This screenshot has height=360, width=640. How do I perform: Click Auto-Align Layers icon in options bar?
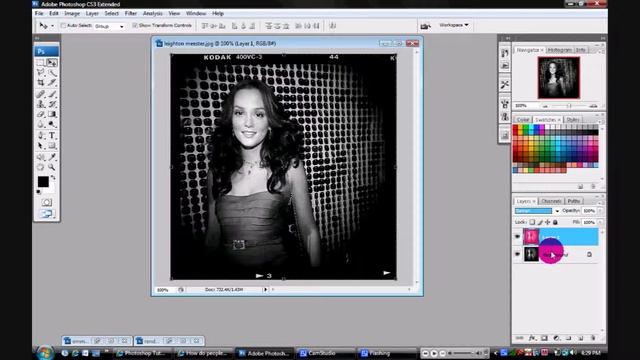point(333,26)
